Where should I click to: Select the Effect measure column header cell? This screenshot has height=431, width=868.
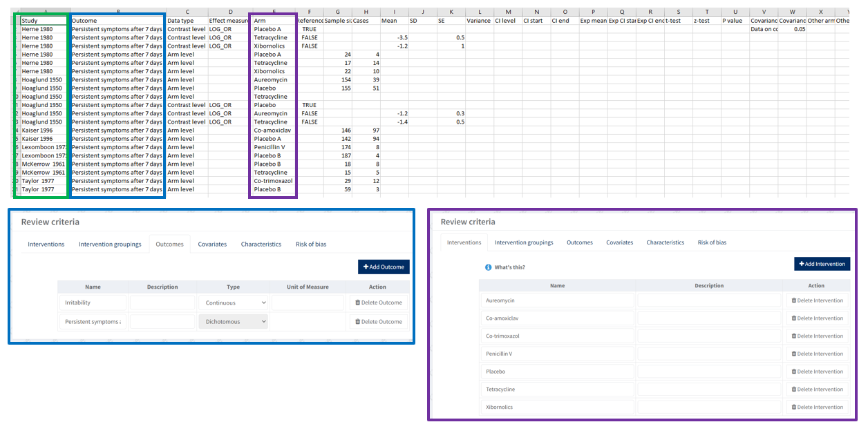click(229, 21)
